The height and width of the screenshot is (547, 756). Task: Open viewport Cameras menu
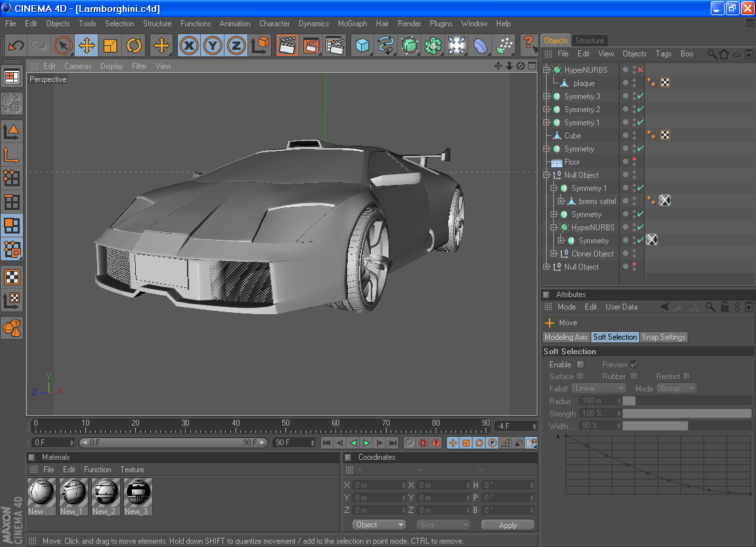[x=77, y=66]
